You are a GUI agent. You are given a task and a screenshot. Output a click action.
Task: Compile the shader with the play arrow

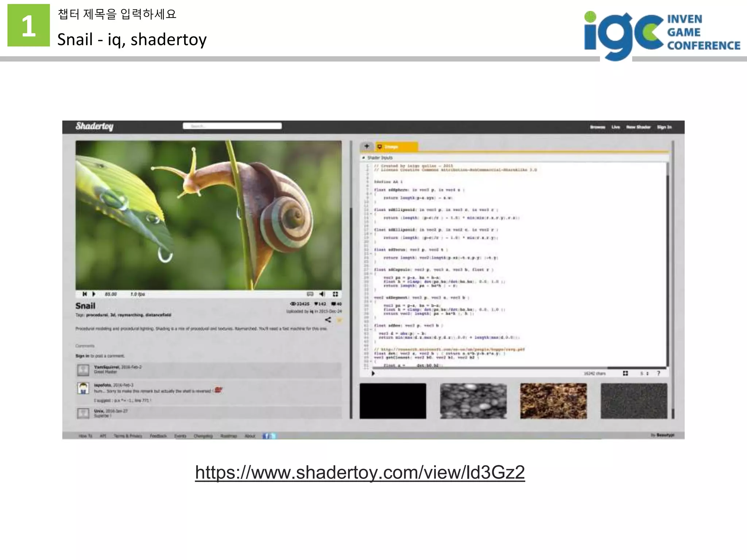click(373, 374)
